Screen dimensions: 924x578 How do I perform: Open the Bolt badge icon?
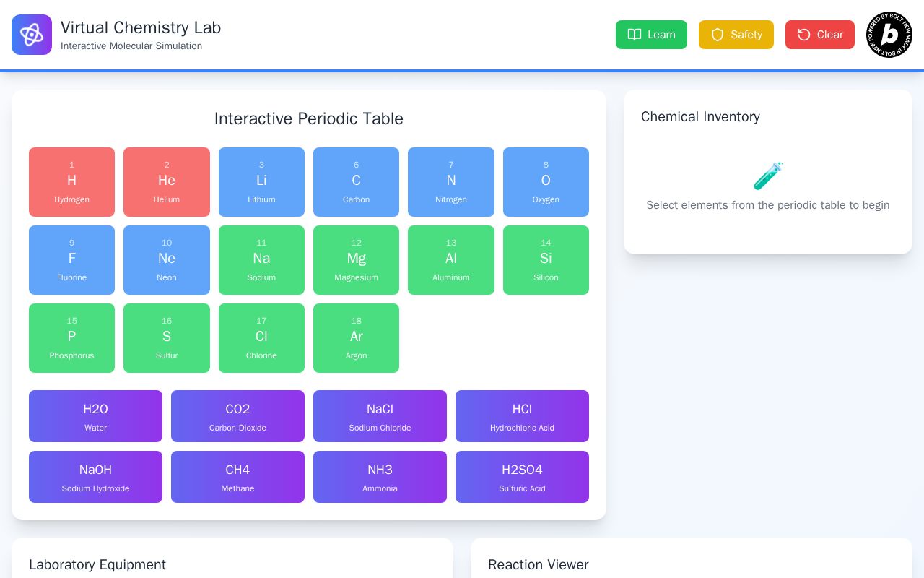(x=889, y=35)
